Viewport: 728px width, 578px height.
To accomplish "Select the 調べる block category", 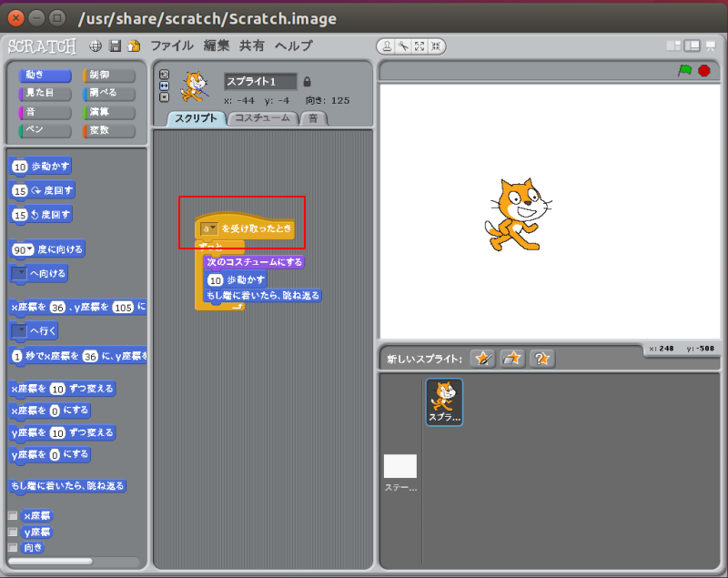I will point(109,94).
